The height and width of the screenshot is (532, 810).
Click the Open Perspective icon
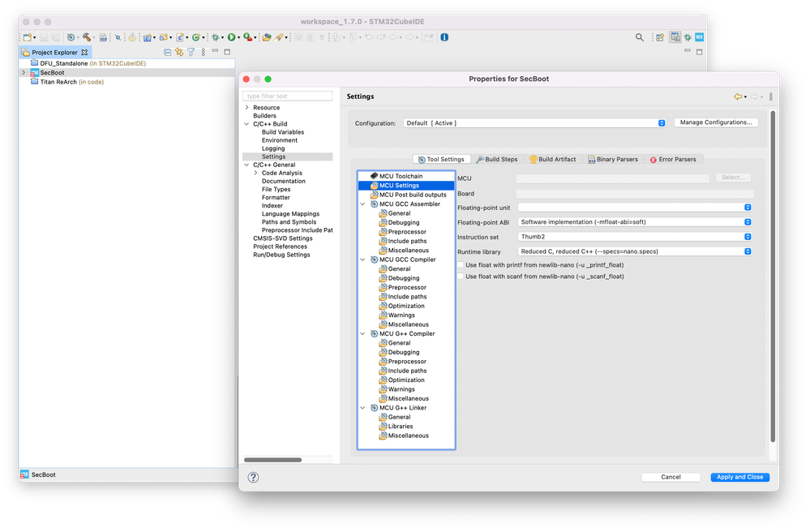click(660, 37)
